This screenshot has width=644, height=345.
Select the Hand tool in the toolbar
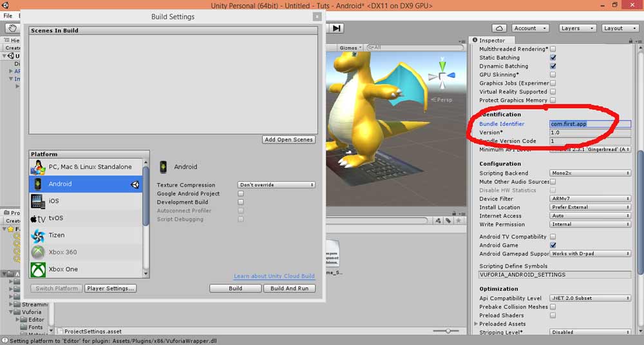tap(11, 28)
